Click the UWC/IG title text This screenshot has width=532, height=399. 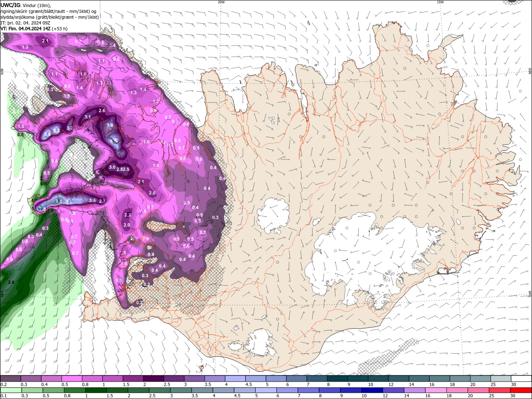tap(10, 5)
